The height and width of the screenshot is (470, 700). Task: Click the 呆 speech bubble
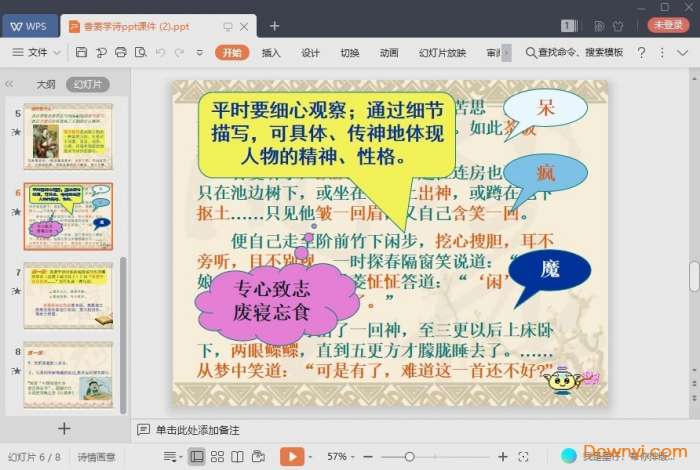click(x=546, y=108)
